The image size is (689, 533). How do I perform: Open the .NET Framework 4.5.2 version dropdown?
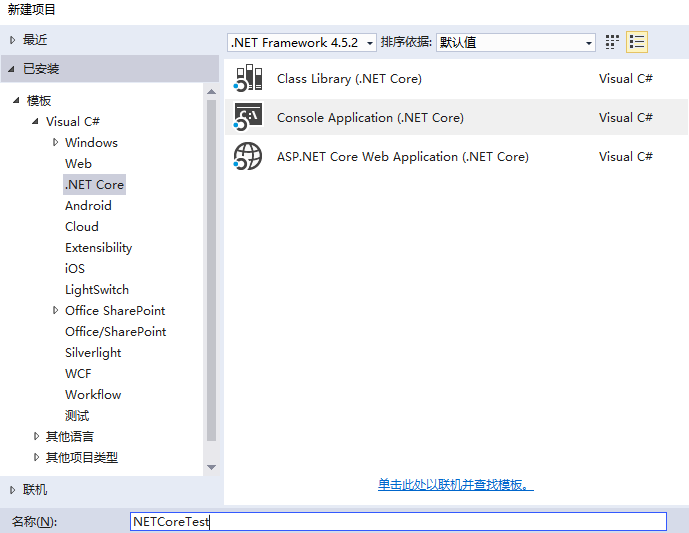click(301, 43)
